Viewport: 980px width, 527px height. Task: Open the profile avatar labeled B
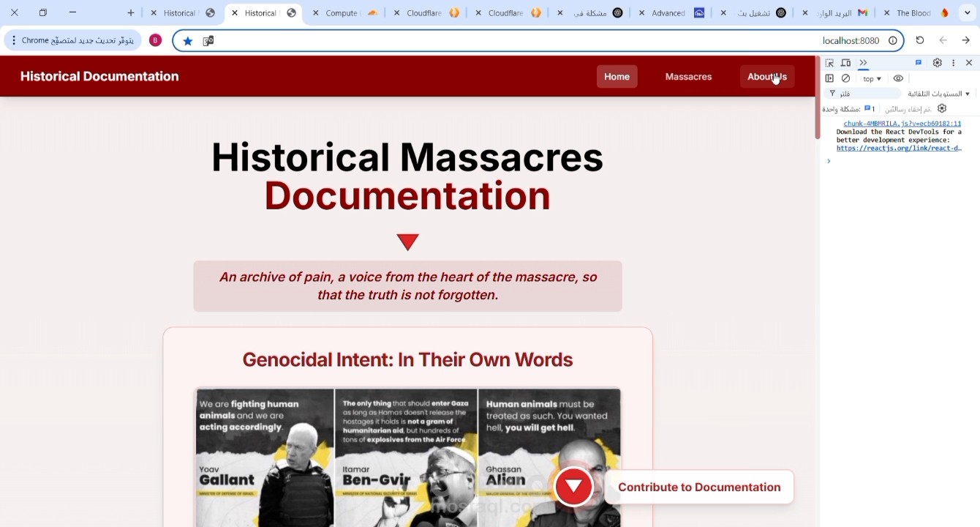[155, 40]
